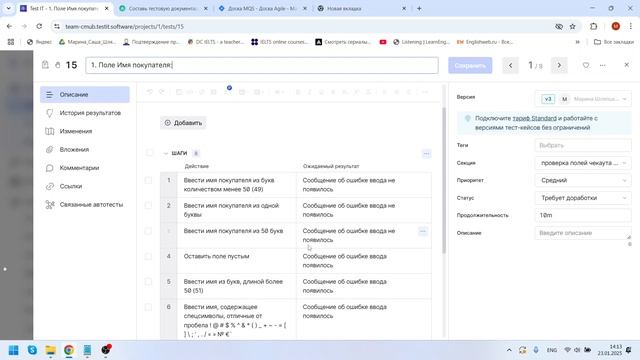The image size is (640, 360).
Task: Open Skype from the taskbar
Action: [32, 350]
